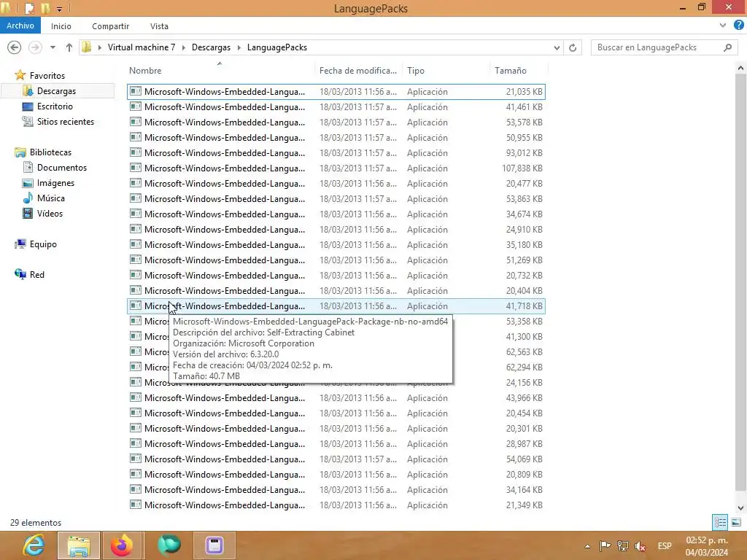Select Sitios recientes in the navigation pane

(65, 122)
